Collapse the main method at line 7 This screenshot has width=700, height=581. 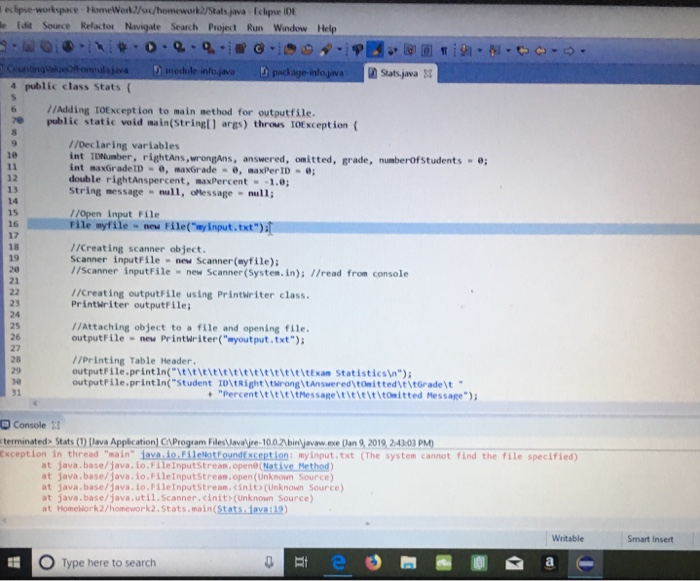21,120
